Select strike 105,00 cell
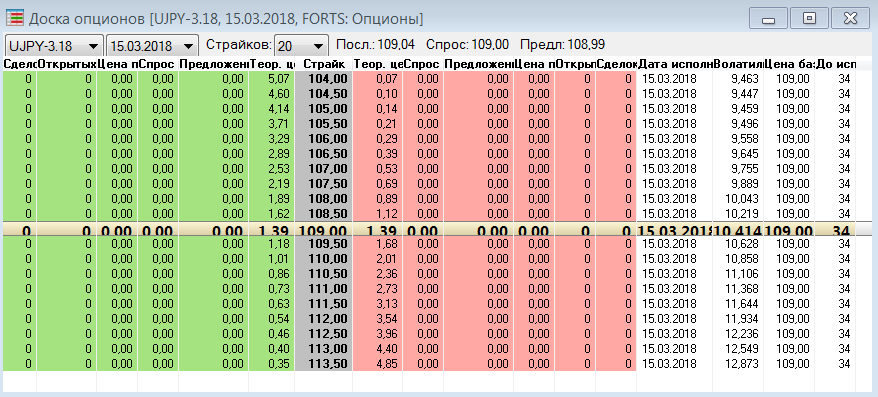Screen dimensions: 878x397 (323, 109)
